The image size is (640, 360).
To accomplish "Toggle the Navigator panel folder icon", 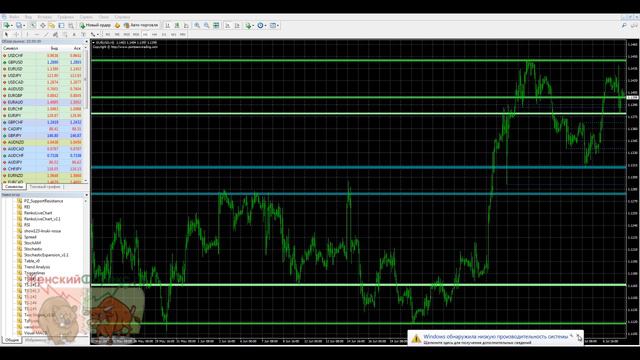I will coord(52,25).
